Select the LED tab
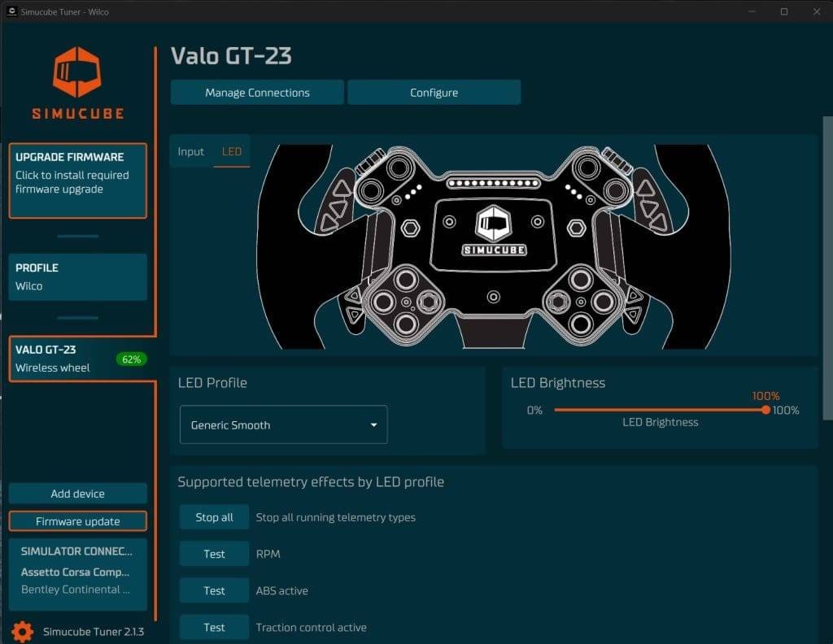Image resolution: width=833 pixels, height=644 pixels. tap(232, 152)
